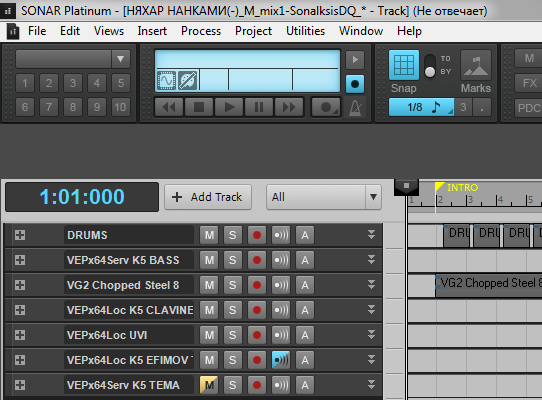Solo the DRUMS track
Screen dimensions: 542x400
233,235
